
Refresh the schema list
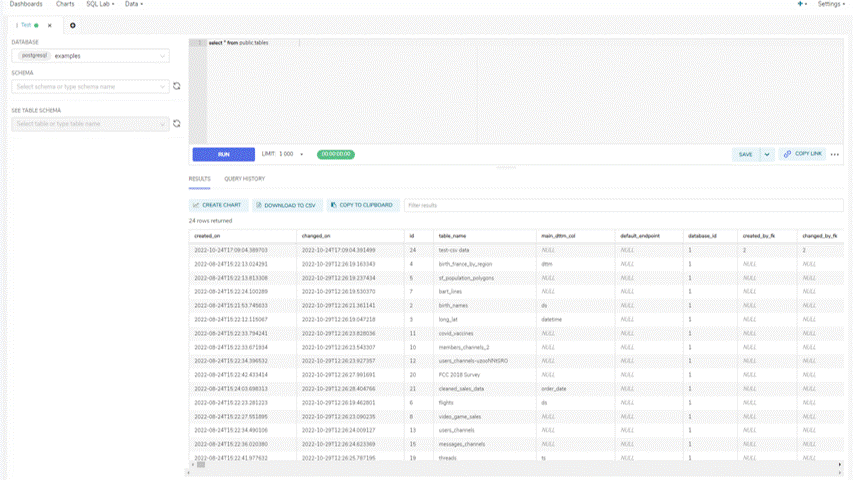[177, 87]
